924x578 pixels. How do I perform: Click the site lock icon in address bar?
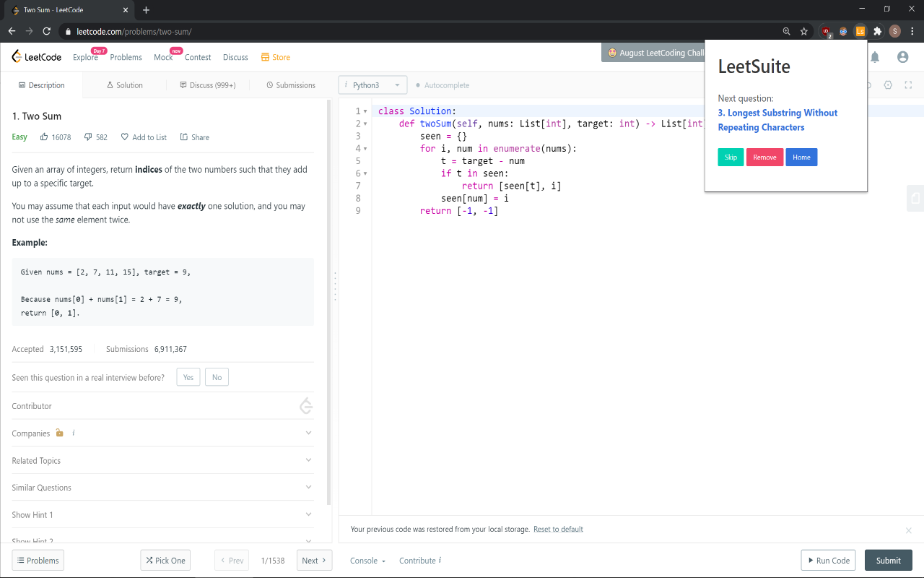[x=68, y=32]
